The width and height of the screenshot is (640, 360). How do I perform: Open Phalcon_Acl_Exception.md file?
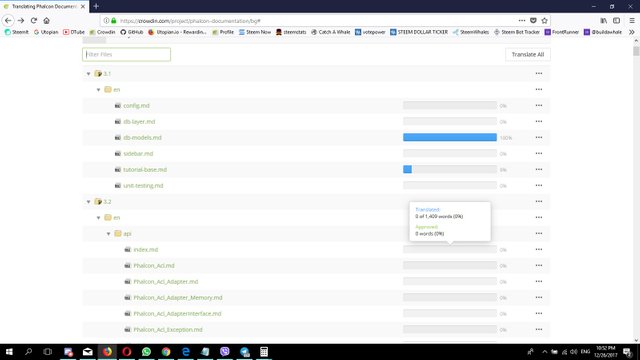coord(168,329)
